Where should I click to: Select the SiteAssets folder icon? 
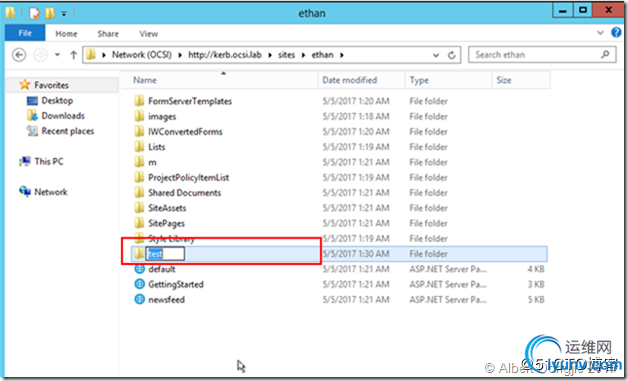coord(139,208)
